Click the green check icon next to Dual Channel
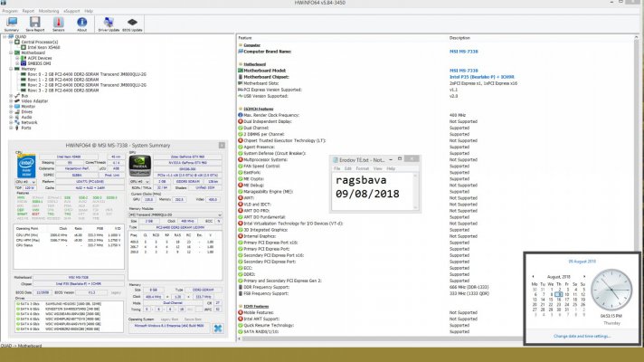The height and width of the screenshot is (362, 644). (241, 128)
